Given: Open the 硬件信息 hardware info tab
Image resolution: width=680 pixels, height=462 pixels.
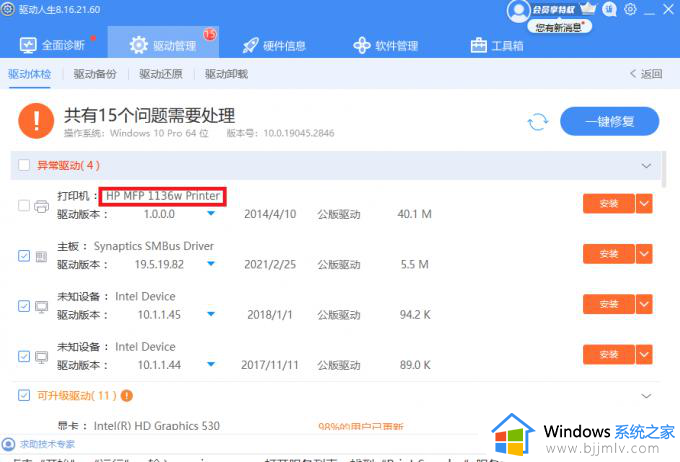Looking at the screenshot, I should (x=274, y=45).
